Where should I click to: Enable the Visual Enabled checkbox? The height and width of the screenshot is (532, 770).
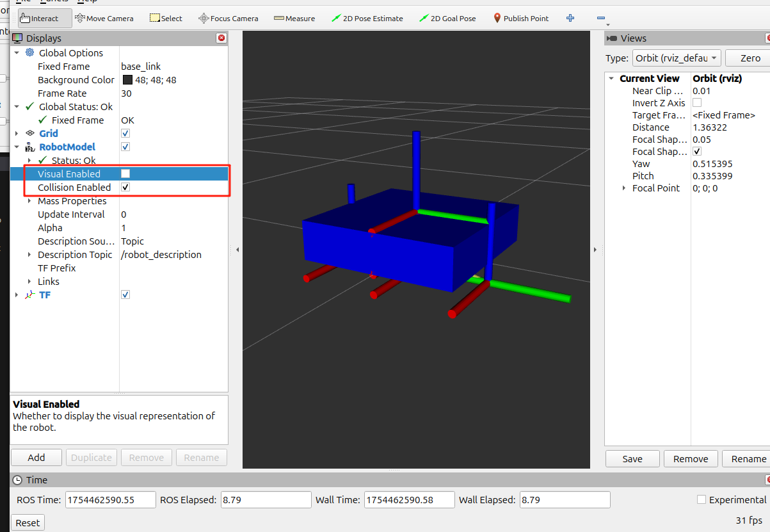[126, 173]
